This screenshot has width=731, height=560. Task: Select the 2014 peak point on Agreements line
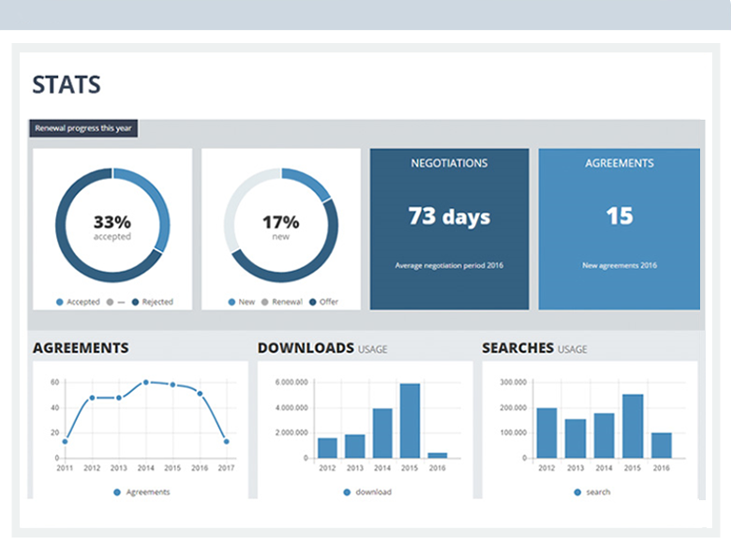[x=146, y=382]
